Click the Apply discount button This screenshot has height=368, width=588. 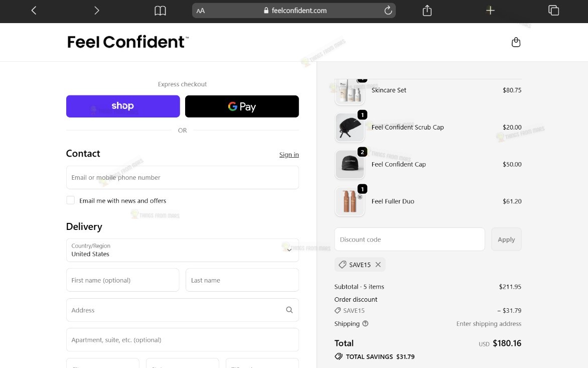[506, 239]
